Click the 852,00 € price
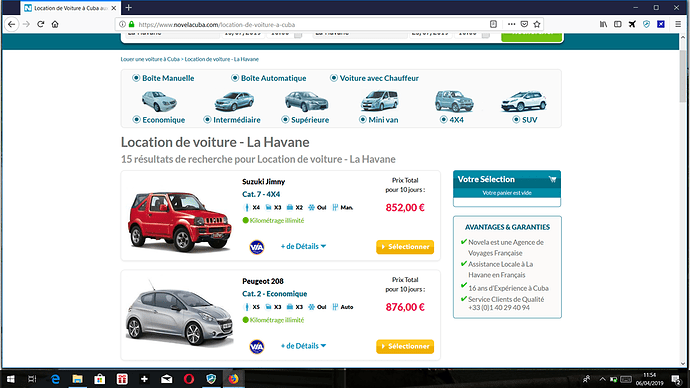 405,208
